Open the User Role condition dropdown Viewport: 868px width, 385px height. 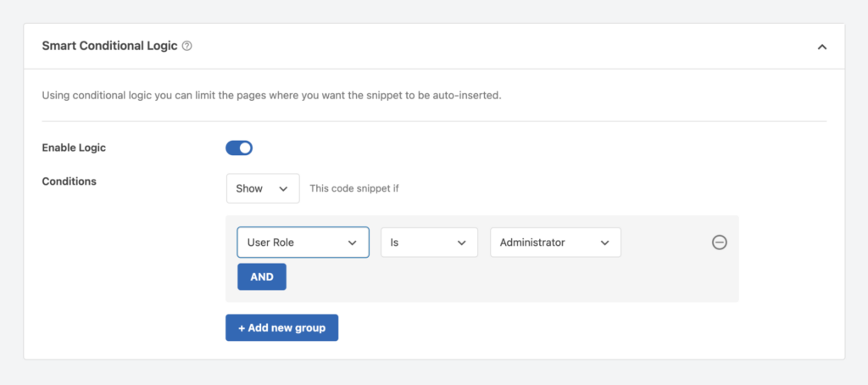coord(303,243)
